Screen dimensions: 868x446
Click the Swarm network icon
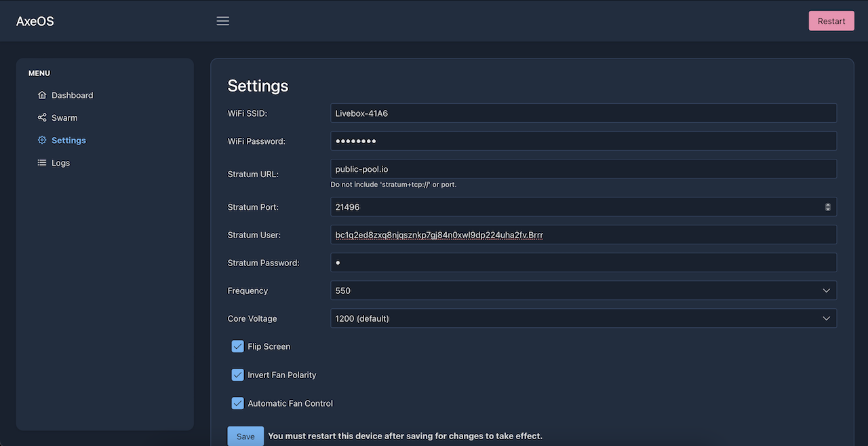pyautogui.click(x=42, y=117)
